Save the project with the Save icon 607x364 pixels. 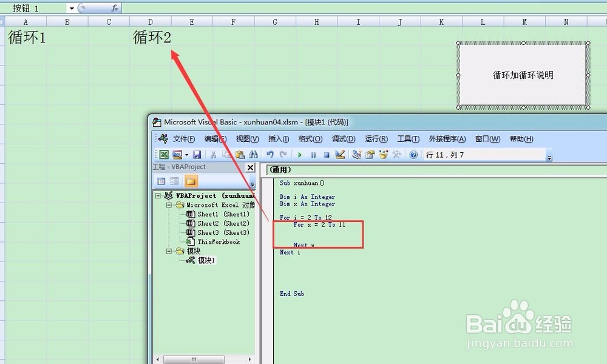[x=198, y=153]
